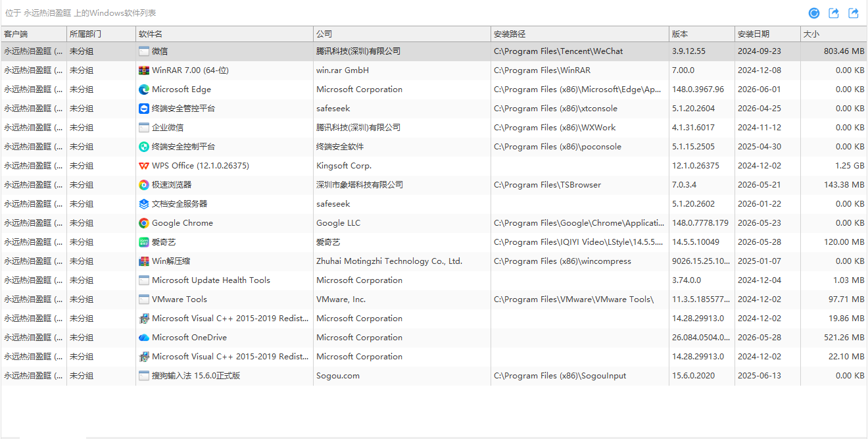Click the size cell 803.46 MB
Screen dimensions: 868x439
(x=844, y=51)
